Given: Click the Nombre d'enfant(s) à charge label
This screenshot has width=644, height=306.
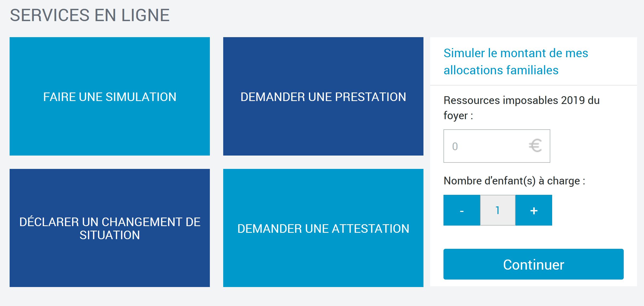Looking at the screenshot, I should pos(514,181).
